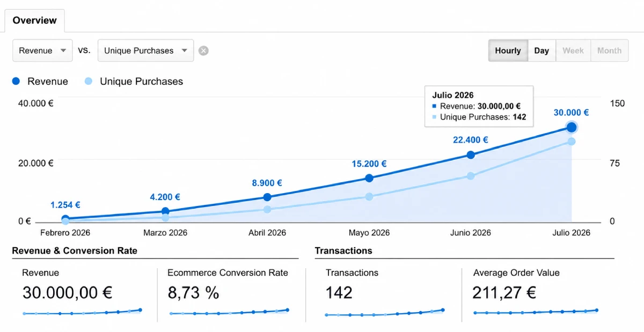Click the 40.000 € y-axis label
The width and height of the screenshot is (644, 332).
[36, 104]
